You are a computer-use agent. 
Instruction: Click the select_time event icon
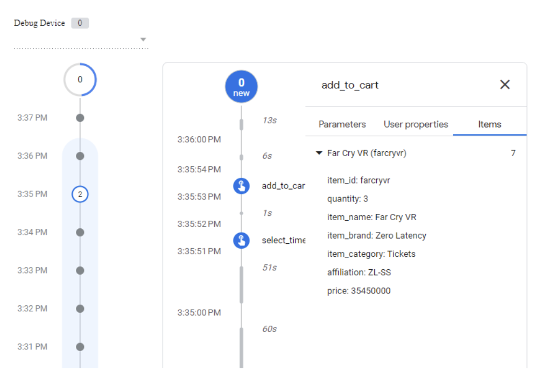coord(241,241)
